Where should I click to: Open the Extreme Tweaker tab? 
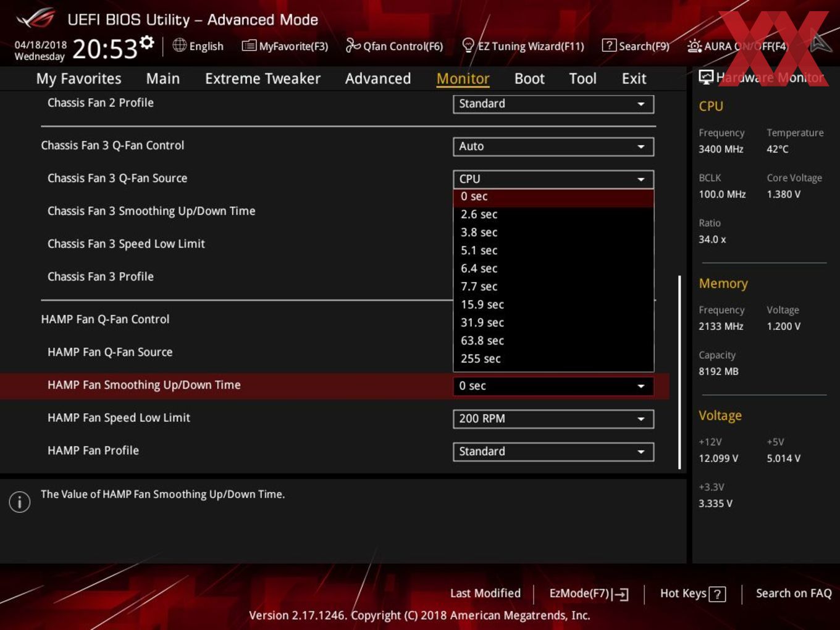coord(262,78)
